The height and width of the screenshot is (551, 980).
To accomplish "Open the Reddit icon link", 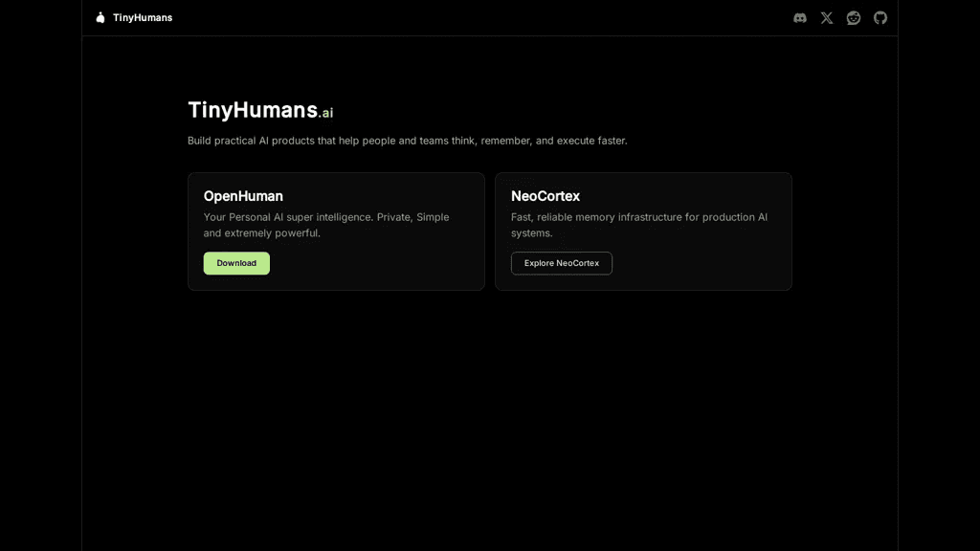I will coord(854,17).
